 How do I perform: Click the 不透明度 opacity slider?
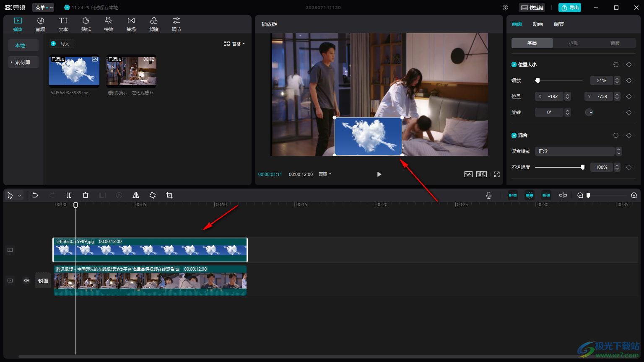click(x=560, y=167)
